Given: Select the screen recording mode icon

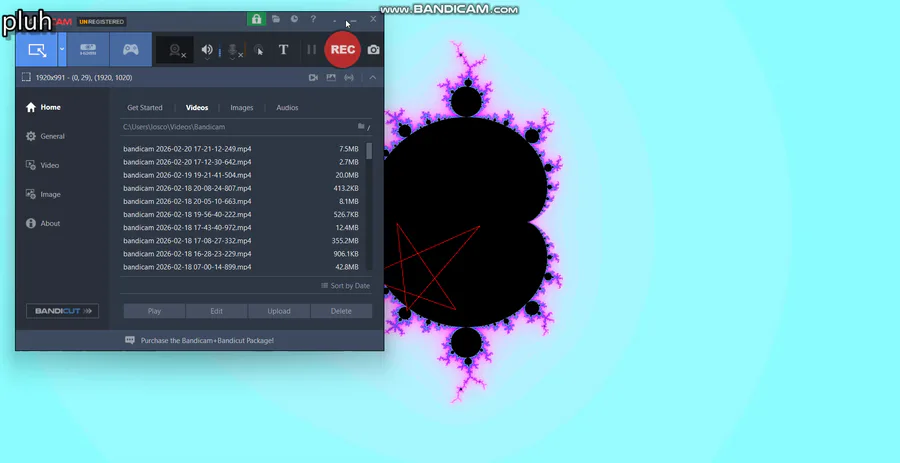Looking at the screenshot, I should coord(37,50).
